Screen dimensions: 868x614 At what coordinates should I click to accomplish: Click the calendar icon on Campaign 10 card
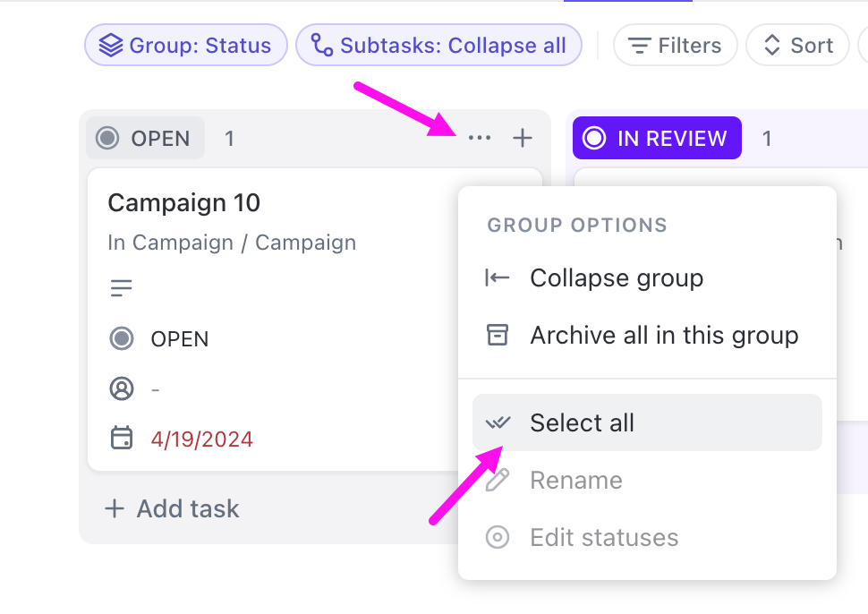pos(121,439)
